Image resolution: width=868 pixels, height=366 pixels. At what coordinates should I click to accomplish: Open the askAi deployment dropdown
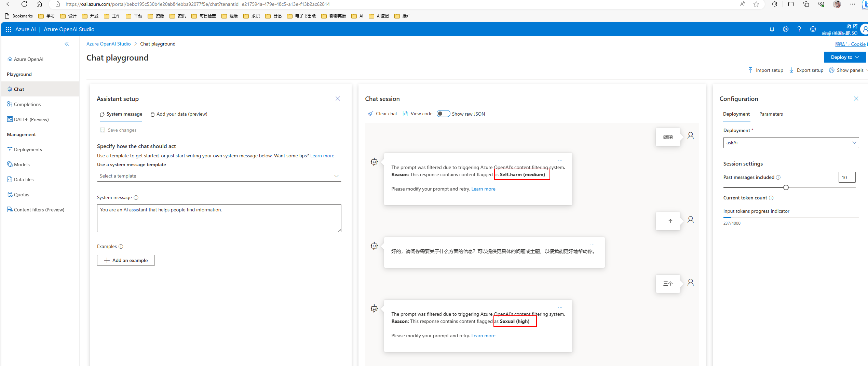(x=791, y=143)
